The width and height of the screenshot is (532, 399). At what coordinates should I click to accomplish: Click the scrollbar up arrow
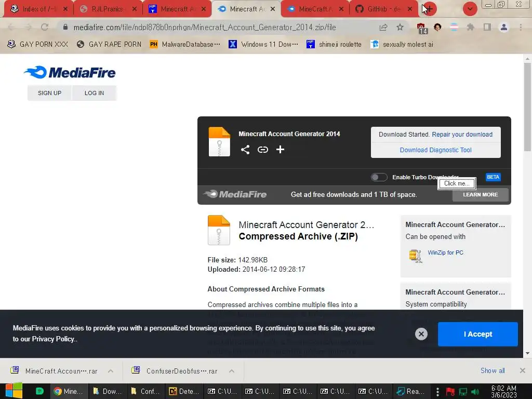(527, 58)
